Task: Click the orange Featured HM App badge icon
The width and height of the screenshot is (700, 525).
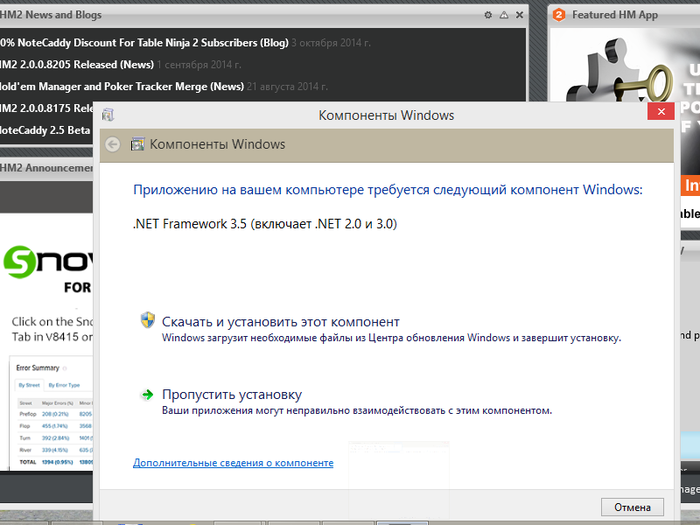Action: click(x=559, y=15)
